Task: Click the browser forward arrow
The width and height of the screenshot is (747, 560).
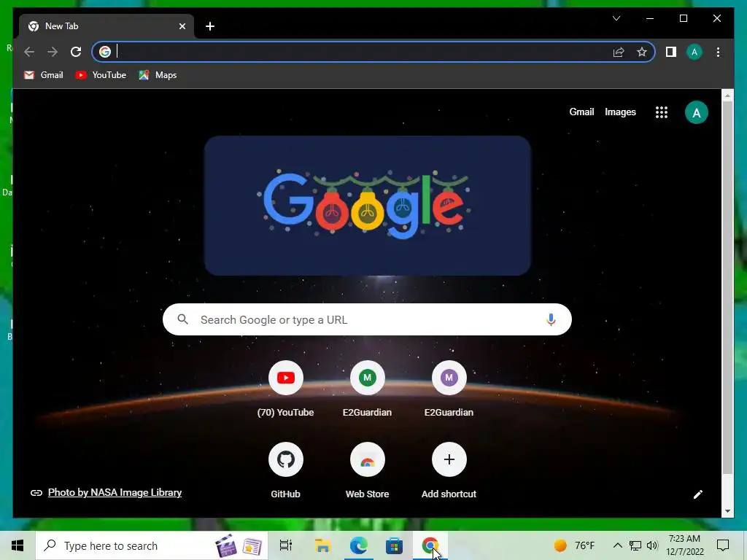Action: coord(53,52)
